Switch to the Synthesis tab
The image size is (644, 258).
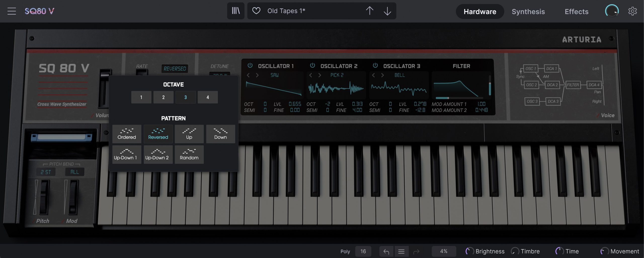click(x=528, y=12)
